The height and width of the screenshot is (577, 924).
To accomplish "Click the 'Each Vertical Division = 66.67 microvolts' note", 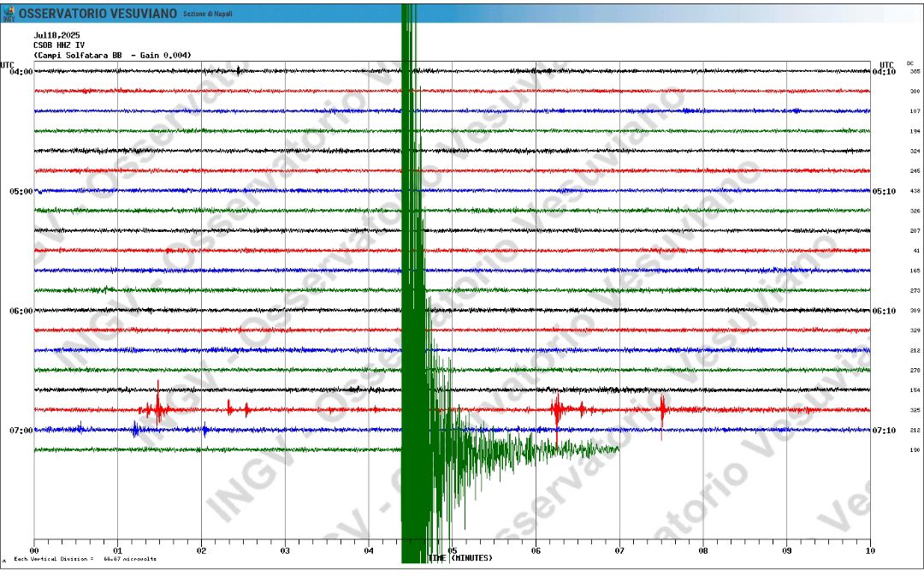I will (x=86, y=559).
